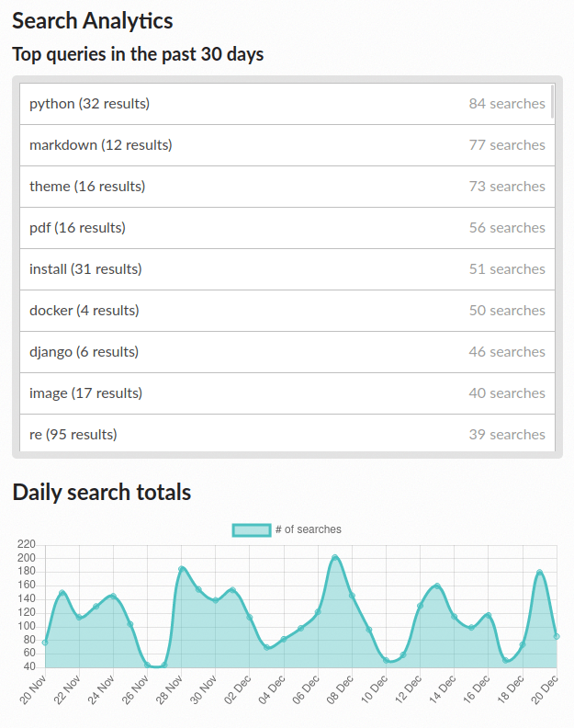Click the query list scrollbar thumb
This screenshot has height=728, width=574.
coord(552,101)
